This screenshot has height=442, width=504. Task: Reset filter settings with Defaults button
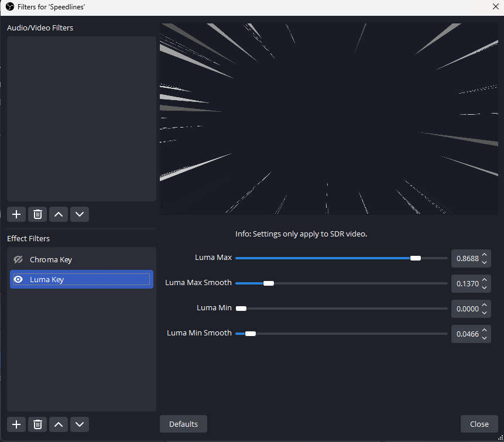183,424
